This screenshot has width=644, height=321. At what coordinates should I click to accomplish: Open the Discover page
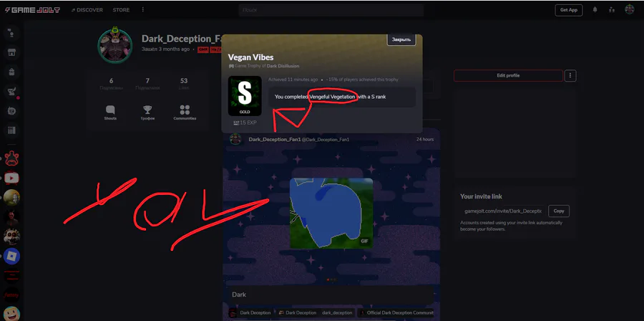coord(87,10)
